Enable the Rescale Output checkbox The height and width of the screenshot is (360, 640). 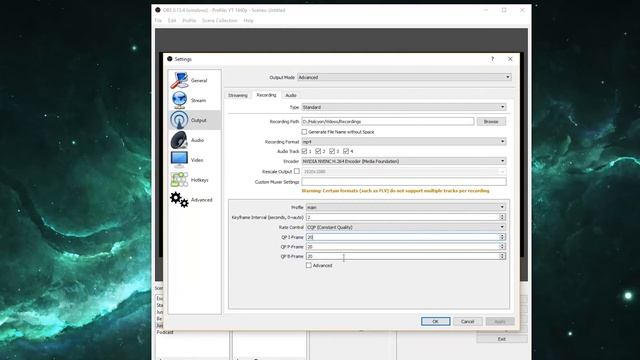click(297, 171)
